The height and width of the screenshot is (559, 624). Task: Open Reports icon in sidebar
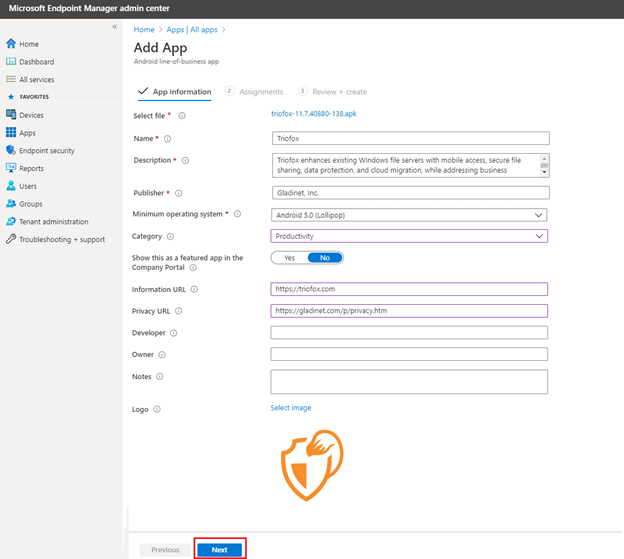(11, 168)
